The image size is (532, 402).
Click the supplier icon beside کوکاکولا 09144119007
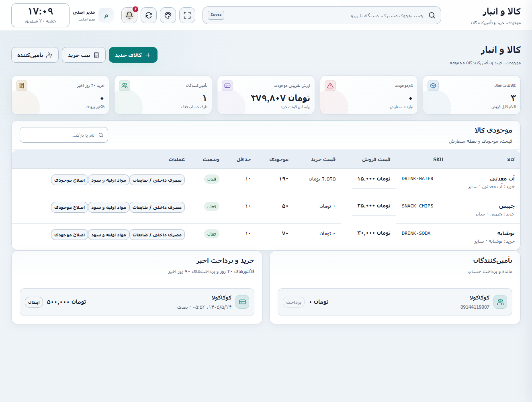pos(500,302)
